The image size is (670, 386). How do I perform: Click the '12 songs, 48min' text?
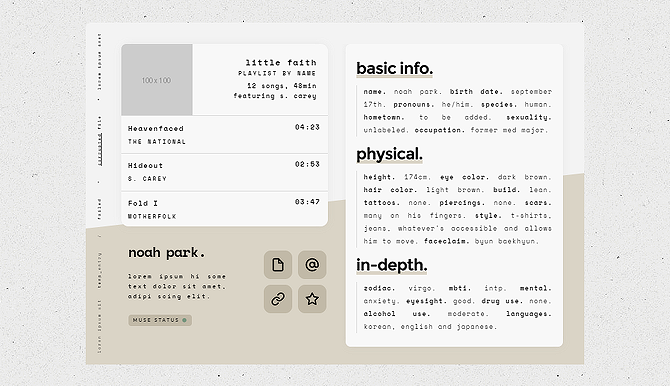click(282, 85)
